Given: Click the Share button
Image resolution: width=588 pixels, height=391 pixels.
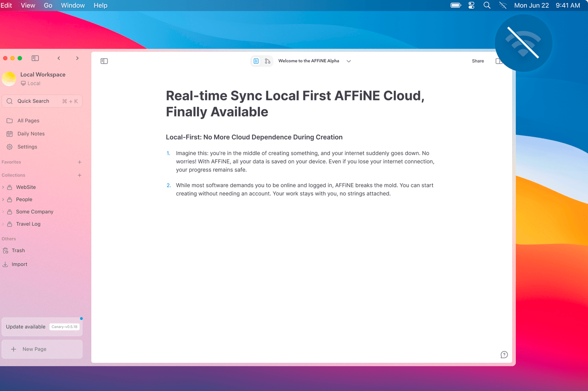Looking at the screenshot, I should 477,61.
